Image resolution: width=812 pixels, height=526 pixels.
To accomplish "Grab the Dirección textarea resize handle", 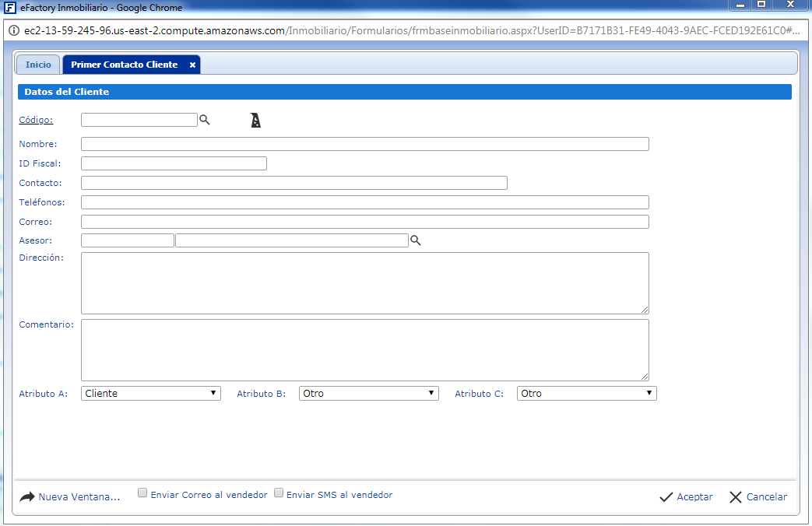I will [644, 310].
